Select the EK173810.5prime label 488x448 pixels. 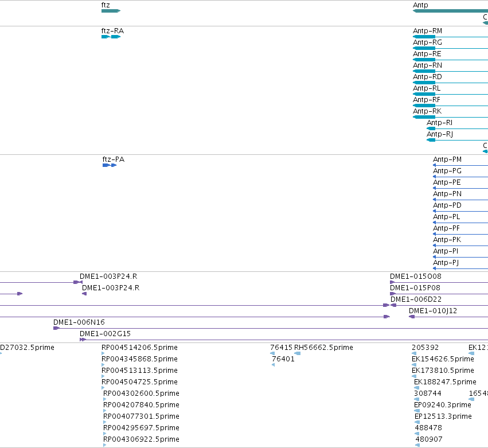pyautogui.click(x=443, y=371)
